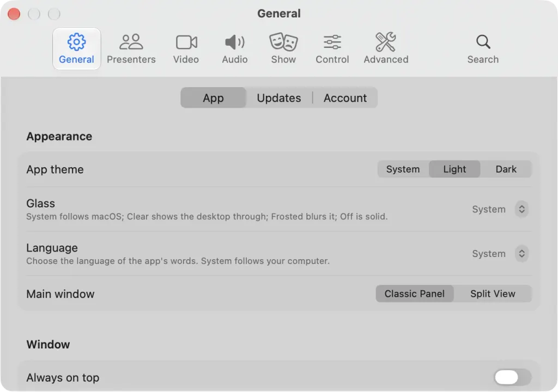
Task: Open the Audio speaker preferences pane
Action: tap(235, 49)
